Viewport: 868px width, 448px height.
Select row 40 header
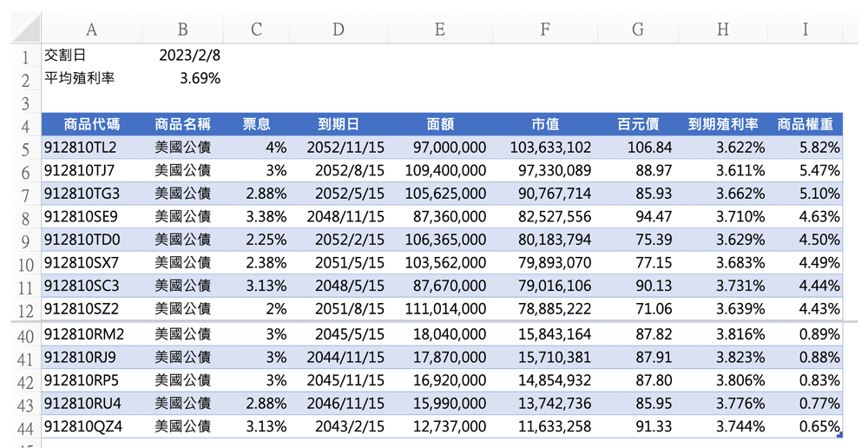pos(26,334)
